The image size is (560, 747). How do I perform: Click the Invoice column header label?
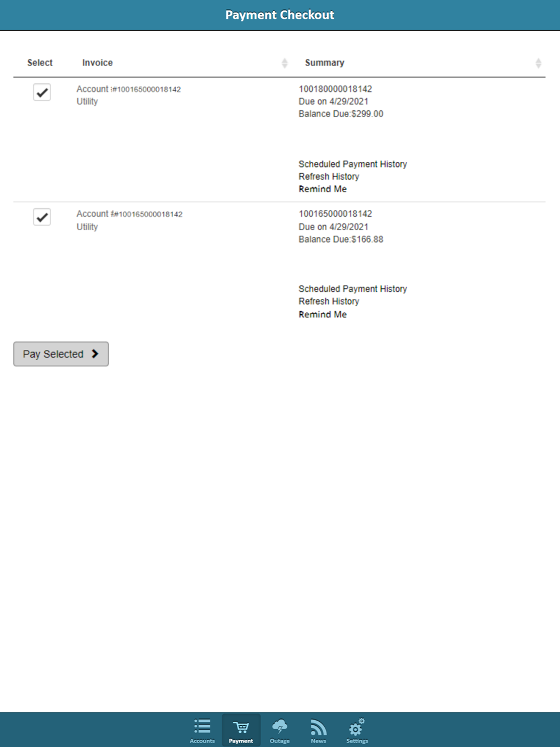click(x=97, y=63)
